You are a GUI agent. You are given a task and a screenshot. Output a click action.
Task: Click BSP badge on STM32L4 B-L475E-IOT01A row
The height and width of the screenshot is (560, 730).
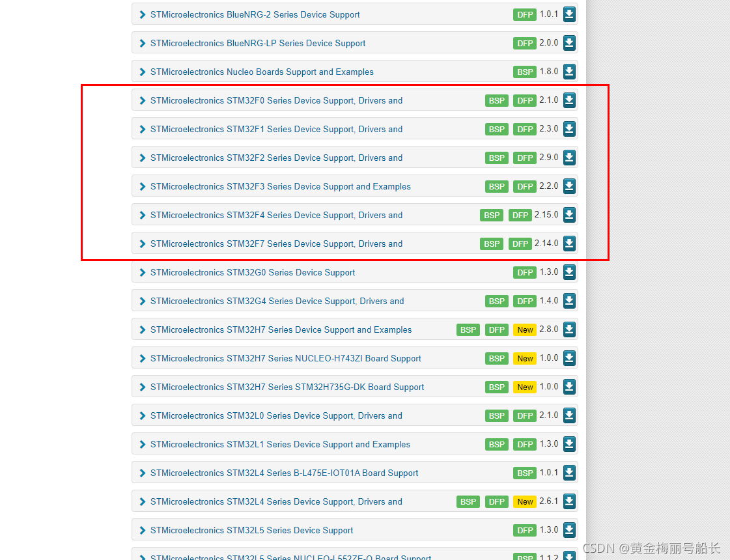tap(525, 473)
